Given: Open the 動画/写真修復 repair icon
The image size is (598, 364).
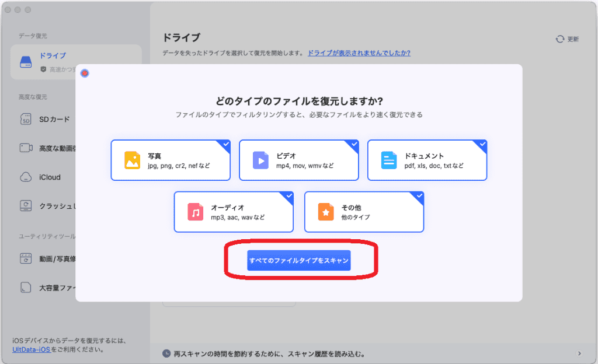Looking at the screenshot, I should click(x=26, y=258).
